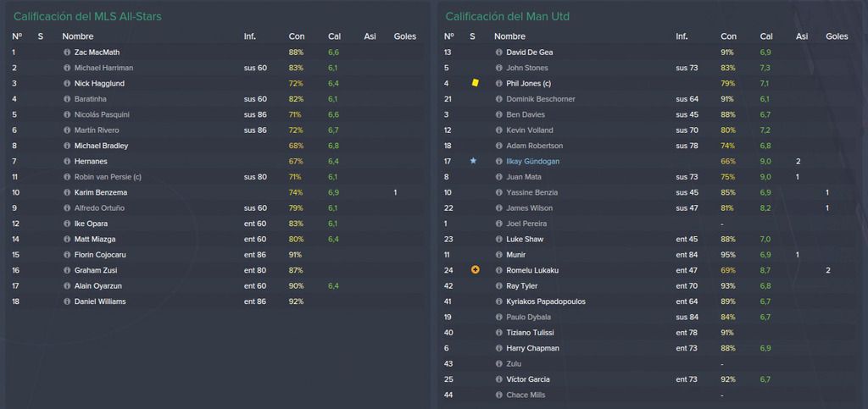
Task: Sort MLS All-Stars by Nombre column header
Action: point(77,36)
